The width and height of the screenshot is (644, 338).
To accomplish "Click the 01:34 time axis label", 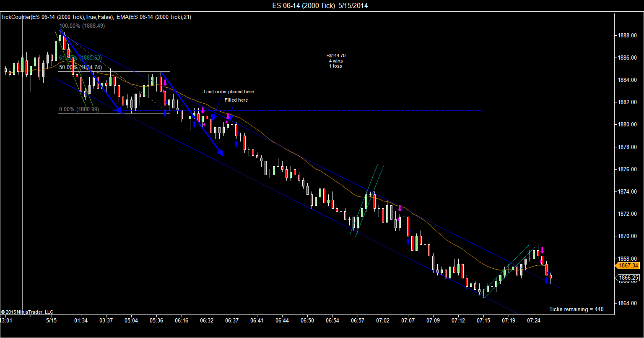I will 81,320.
